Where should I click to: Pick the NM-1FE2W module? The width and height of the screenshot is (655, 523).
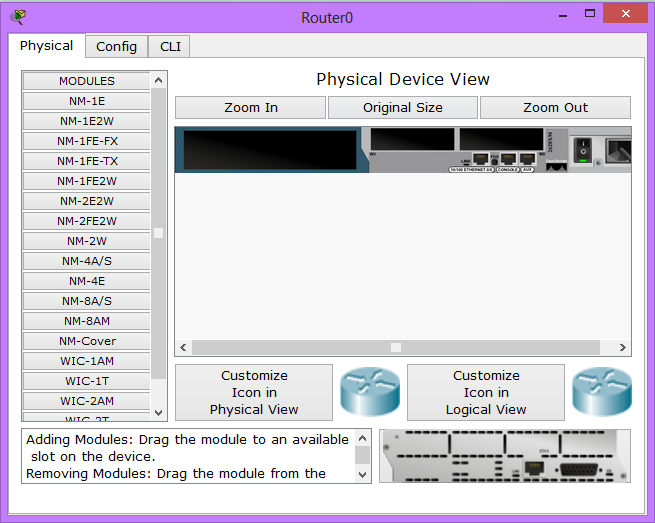coord(86,181)
